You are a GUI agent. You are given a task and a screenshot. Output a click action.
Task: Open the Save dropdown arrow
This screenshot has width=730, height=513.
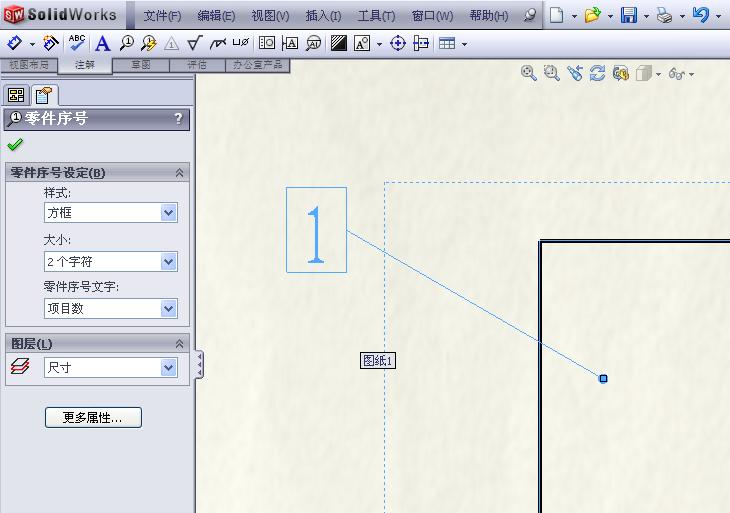click(646, 16)
